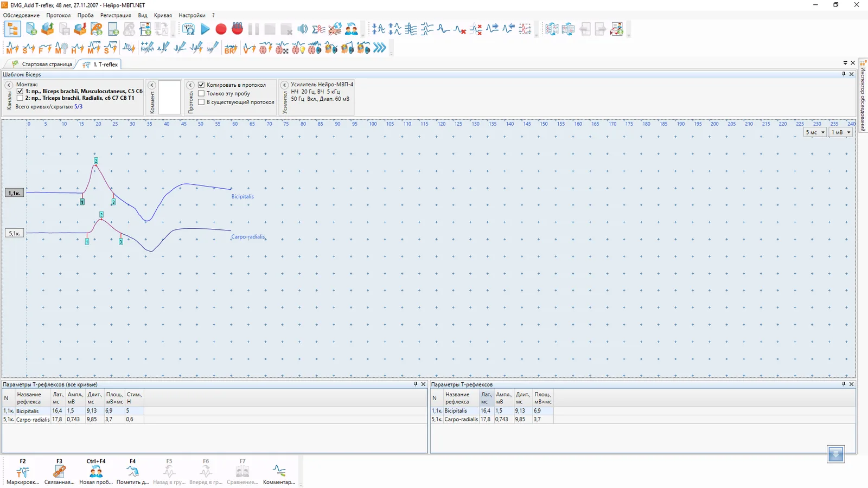Open the Обследование menu

click(21, 15)
